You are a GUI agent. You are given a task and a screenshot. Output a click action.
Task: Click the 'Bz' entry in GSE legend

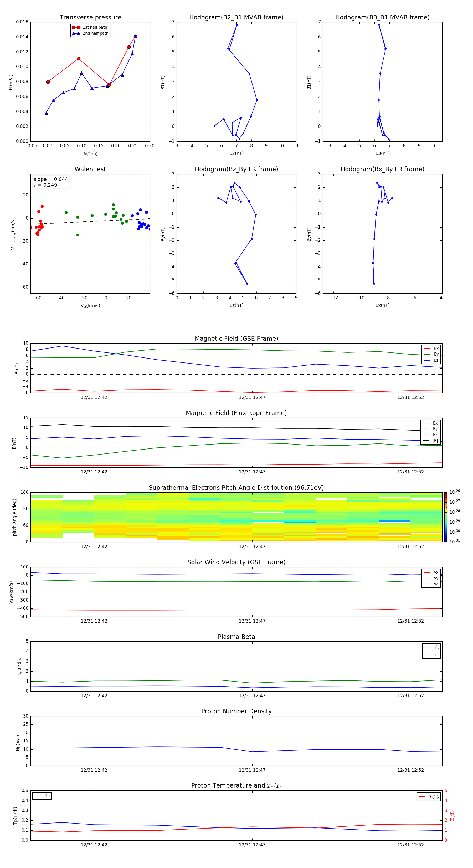tap(431, 360)
